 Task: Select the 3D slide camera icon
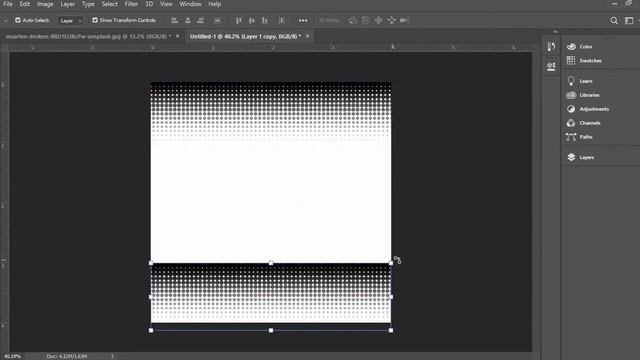click(391, 20)
